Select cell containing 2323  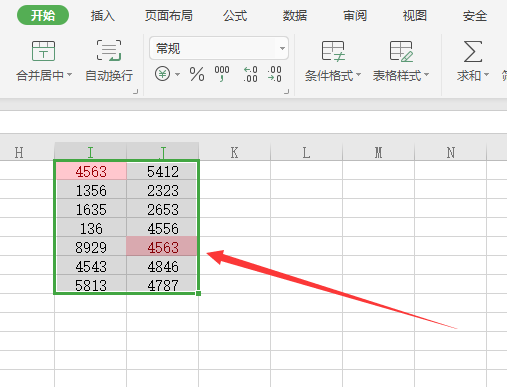pos(163,190)
